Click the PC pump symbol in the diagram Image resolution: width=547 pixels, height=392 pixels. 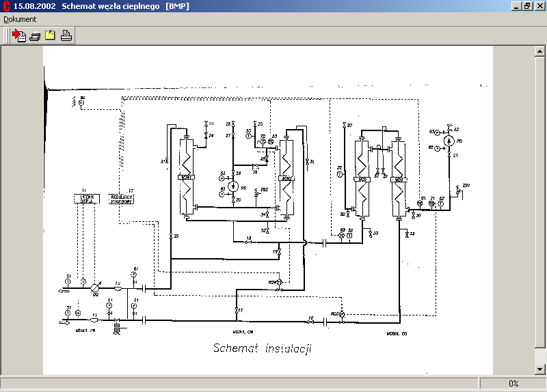tap(233, 186)
